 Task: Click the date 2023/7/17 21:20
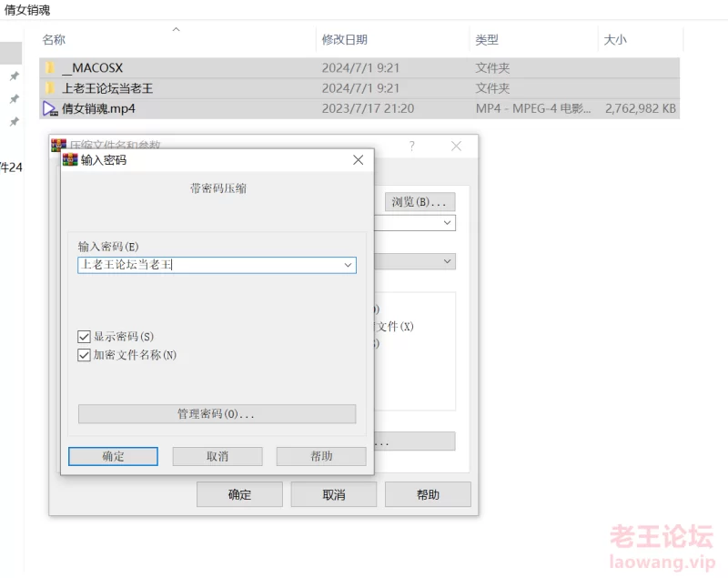pyautogui.click(x=368, y=108)
